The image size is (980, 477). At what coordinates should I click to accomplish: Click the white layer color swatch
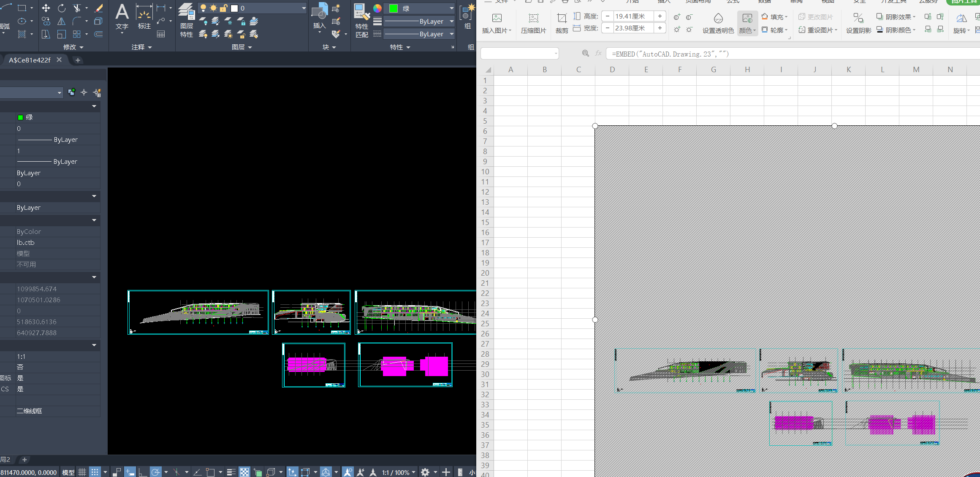click(x=235, y=8)
